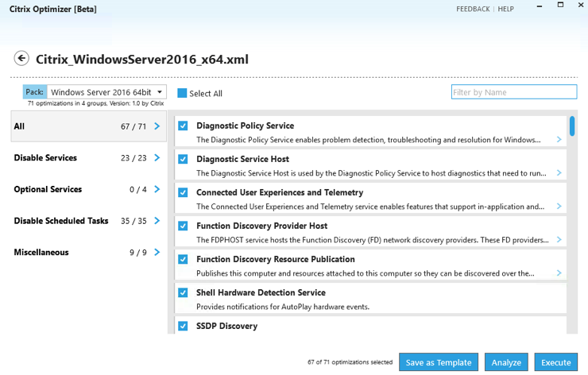Click the Filter by Name search field
Viewport: 588px width, 375px height.
click(513, 92)
